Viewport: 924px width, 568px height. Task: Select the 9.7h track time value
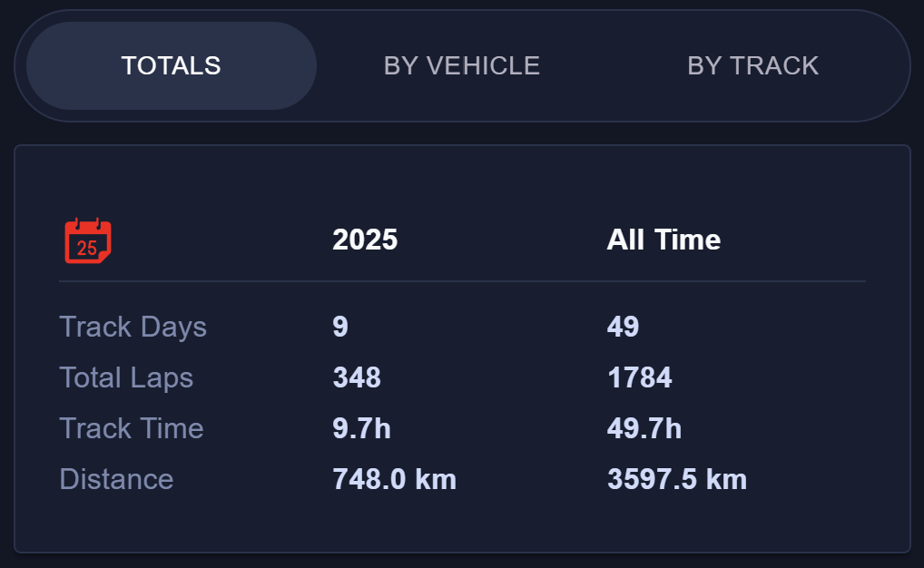pos(362,428)
